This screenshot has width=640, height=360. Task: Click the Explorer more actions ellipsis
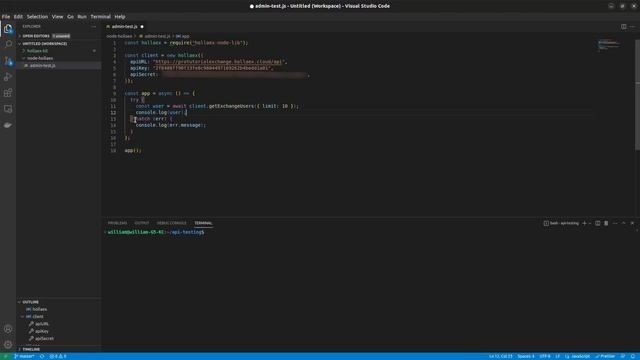(93, 27)
